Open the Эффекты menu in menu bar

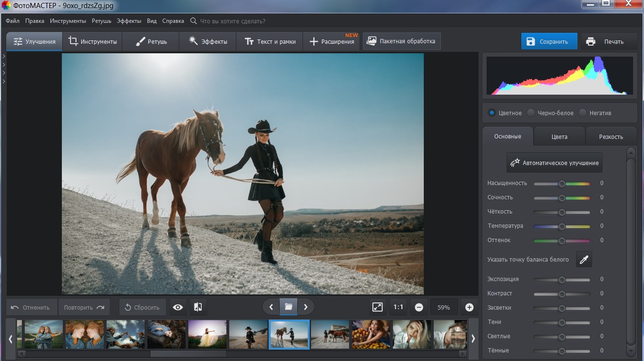pyautogui.click(x=129, y=21)
